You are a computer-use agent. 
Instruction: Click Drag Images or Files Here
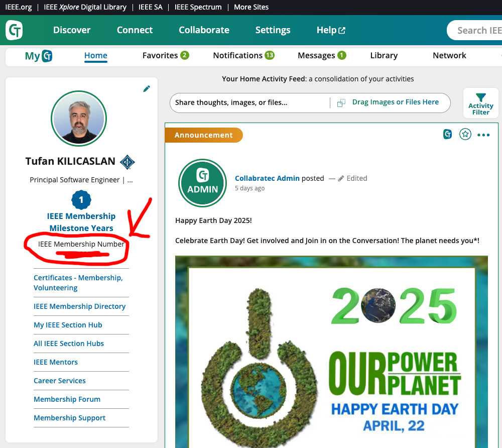pyautogui.click(x=396, y=102)
